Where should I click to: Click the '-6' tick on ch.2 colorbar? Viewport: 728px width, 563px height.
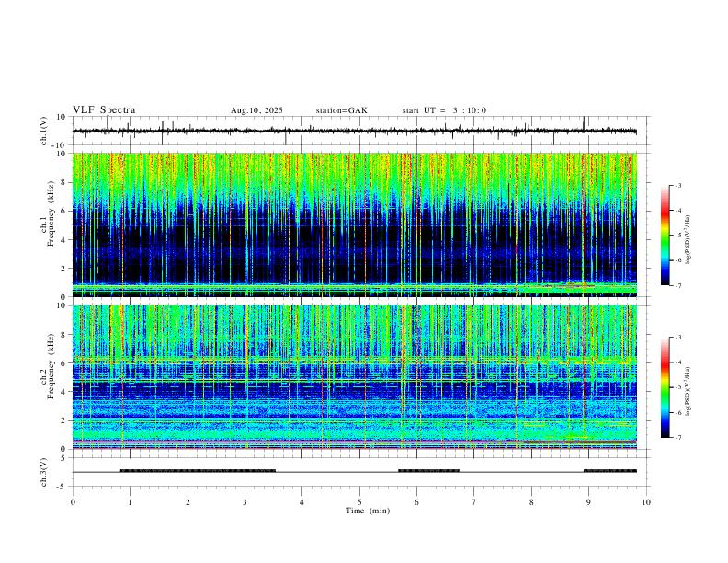[677, 412]
